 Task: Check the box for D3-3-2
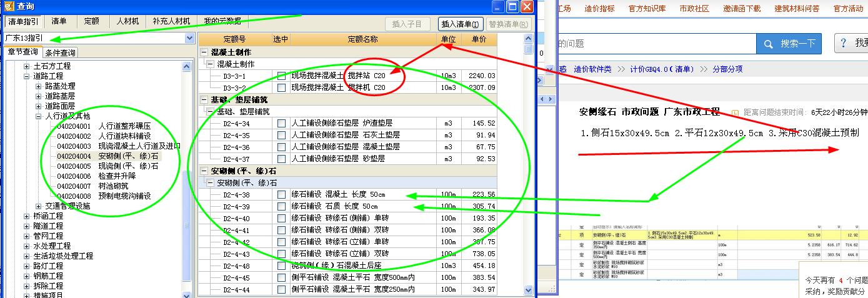(281, 88)
